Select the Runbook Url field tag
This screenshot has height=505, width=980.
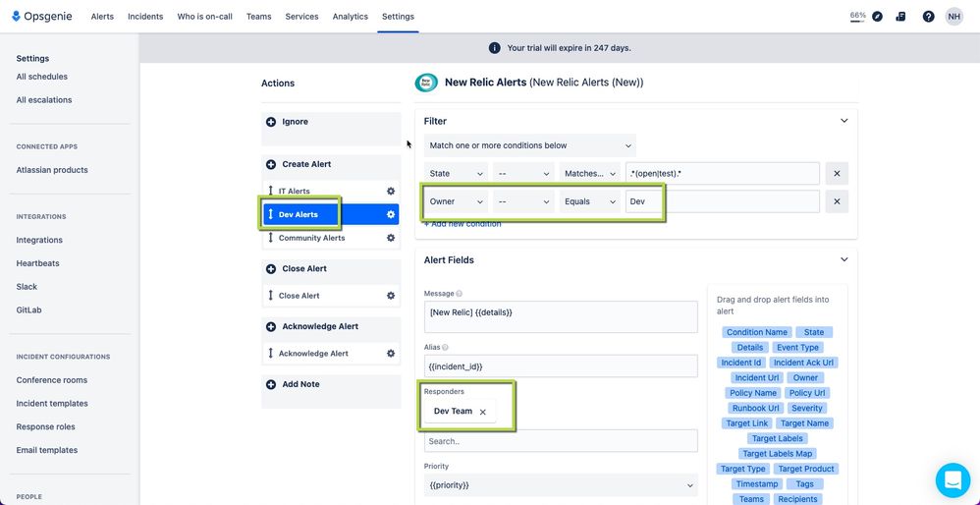click(x=755, y=408)
